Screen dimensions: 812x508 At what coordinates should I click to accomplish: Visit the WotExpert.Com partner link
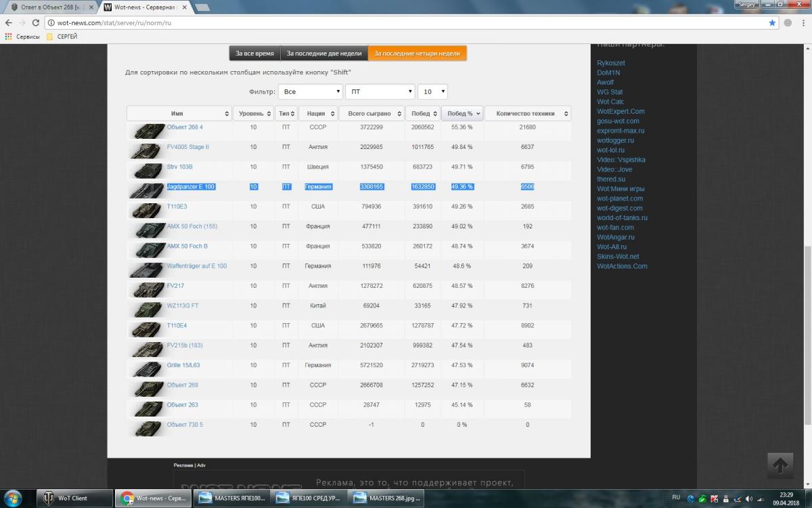click(x=621, y=111)
